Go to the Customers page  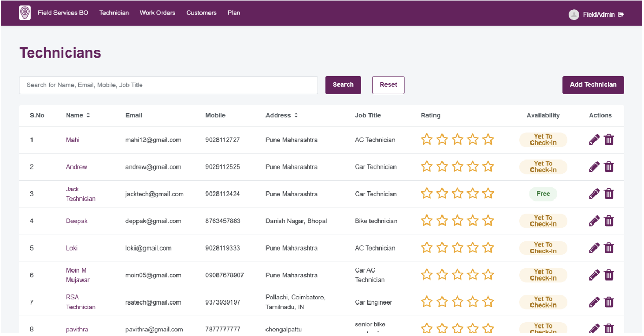(201, 13)
